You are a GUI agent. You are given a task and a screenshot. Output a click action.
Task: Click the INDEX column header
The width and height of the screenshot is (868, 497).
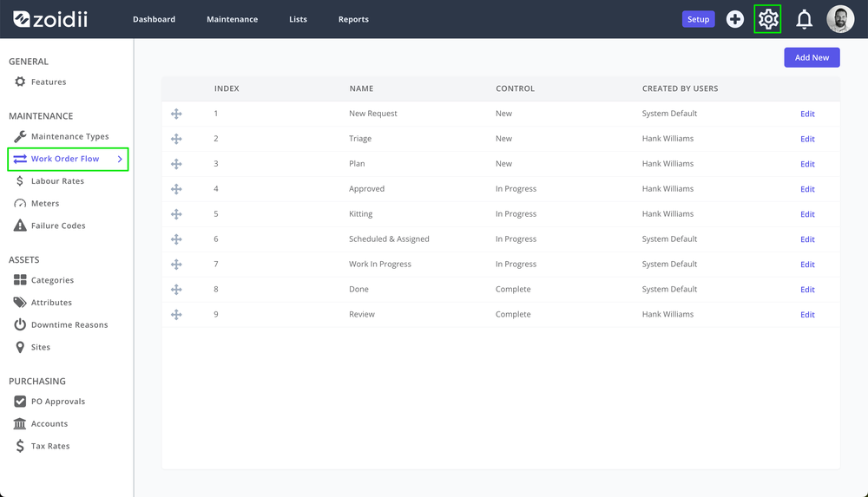click(227, 88)
